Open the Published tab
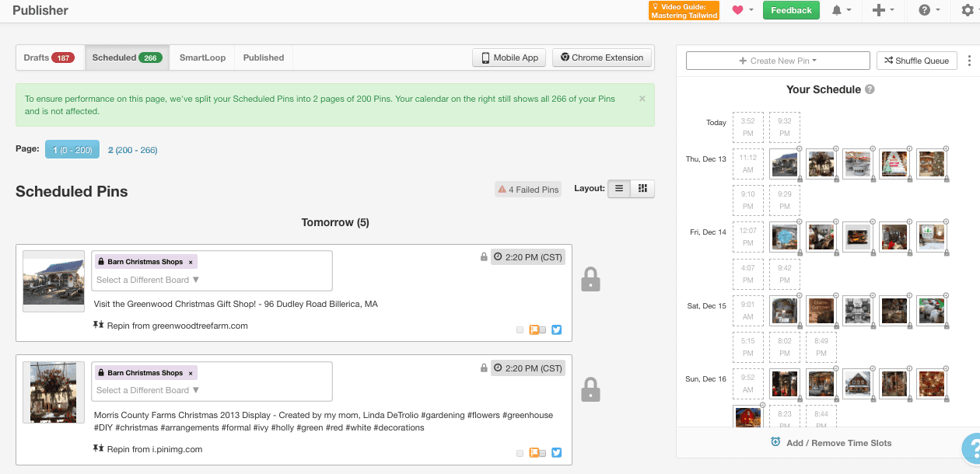This screenshot has height=474, width=980. [x=264, y=58]
